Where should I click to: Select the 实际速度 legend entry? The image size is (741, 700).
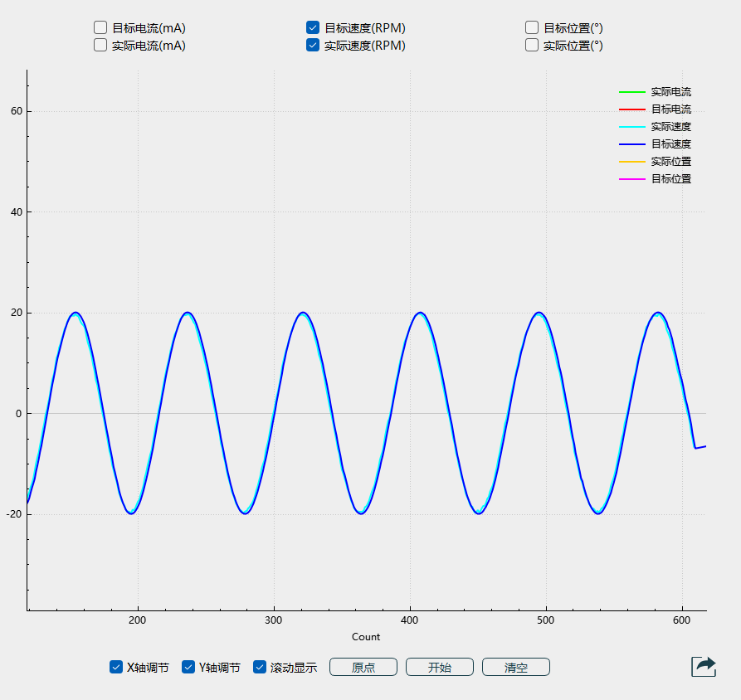[670, 127]
